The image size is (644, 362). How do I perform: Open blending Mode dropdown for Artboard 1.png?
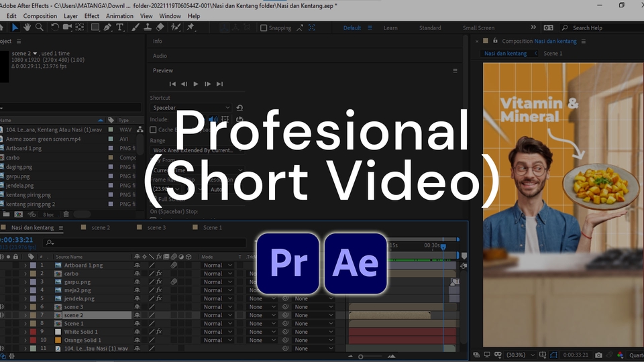[217, 265]
